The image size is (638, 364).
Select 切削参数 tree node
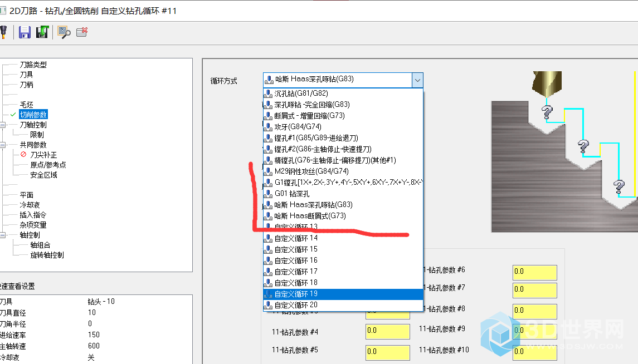pos(33,115)
